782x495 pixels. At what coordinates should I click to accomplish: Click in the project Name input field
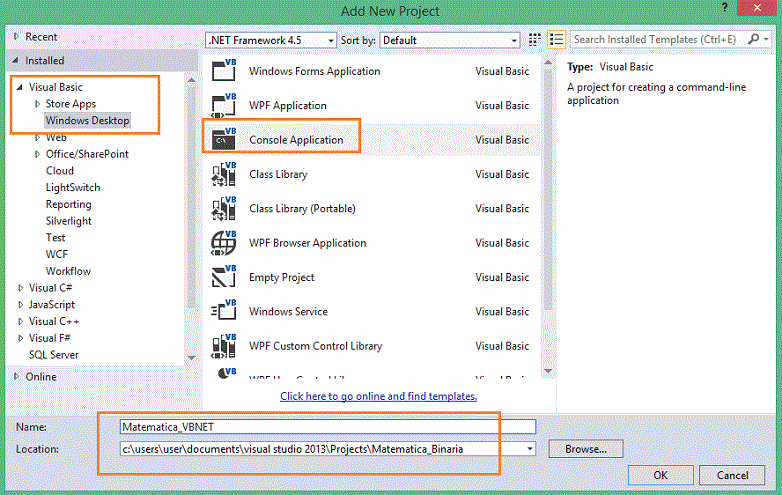[328, 427]
